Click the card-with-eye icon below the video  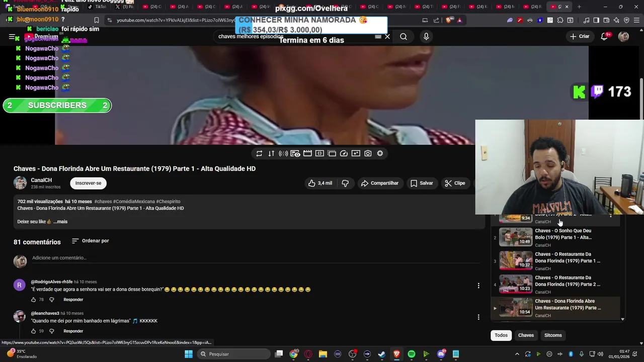295,153
